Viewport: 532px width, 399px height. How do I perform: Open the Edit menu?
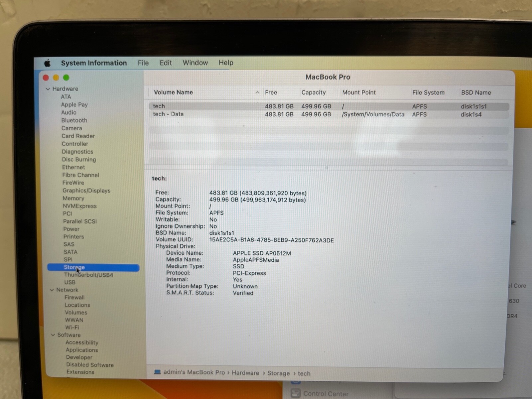(x=166, y=63)
